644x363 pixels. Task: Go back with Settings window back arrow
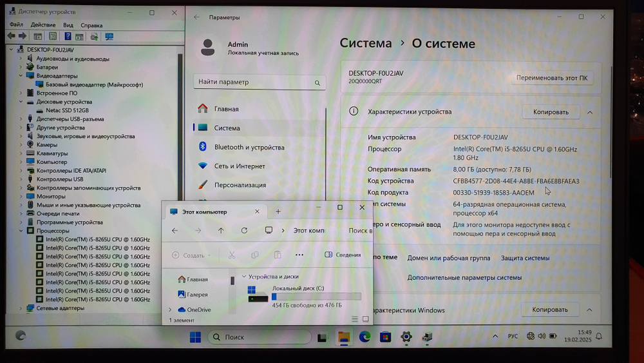(x=196, y=17)
